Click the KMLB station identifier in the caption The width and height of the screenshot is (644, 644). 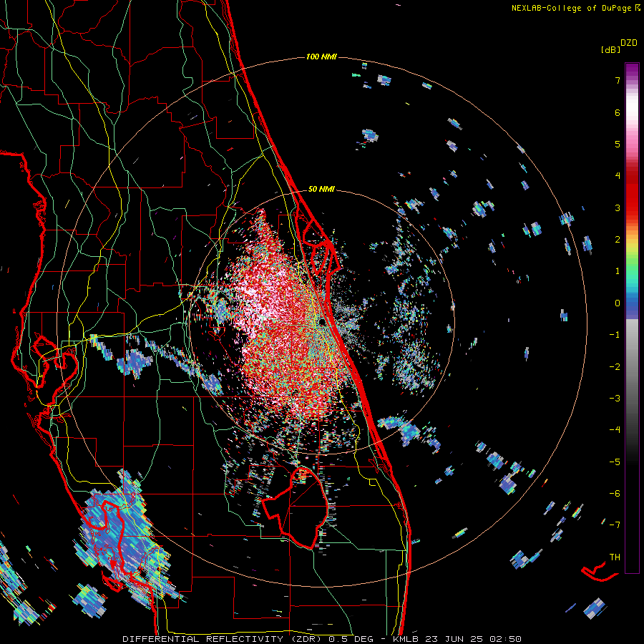(406, 639)
